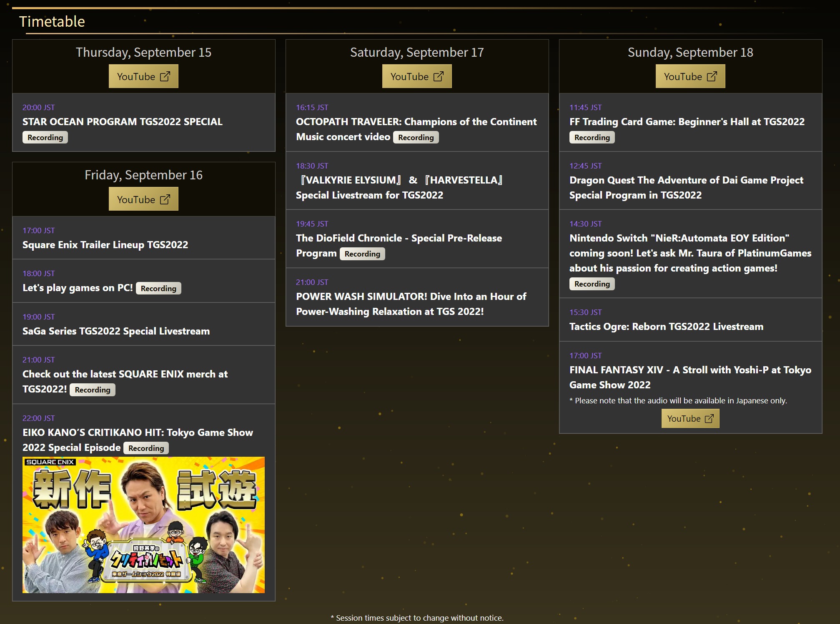
Task: Click Recording badge beside DioField Chronicle Program
Action: coord(362,254)
